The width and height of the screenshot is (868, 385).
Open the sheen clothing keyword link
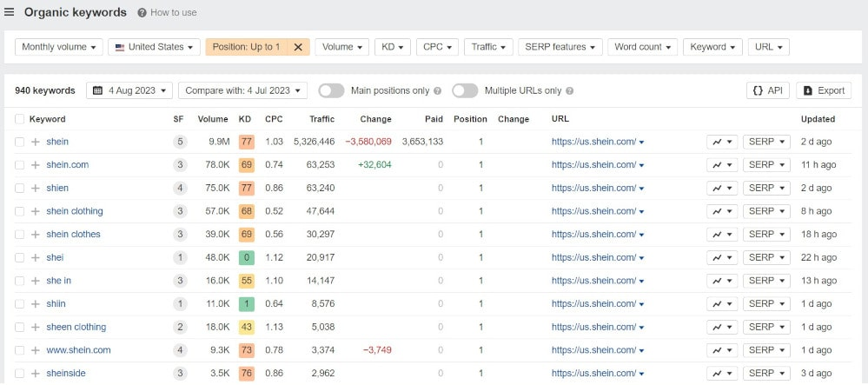coord(76,328)
